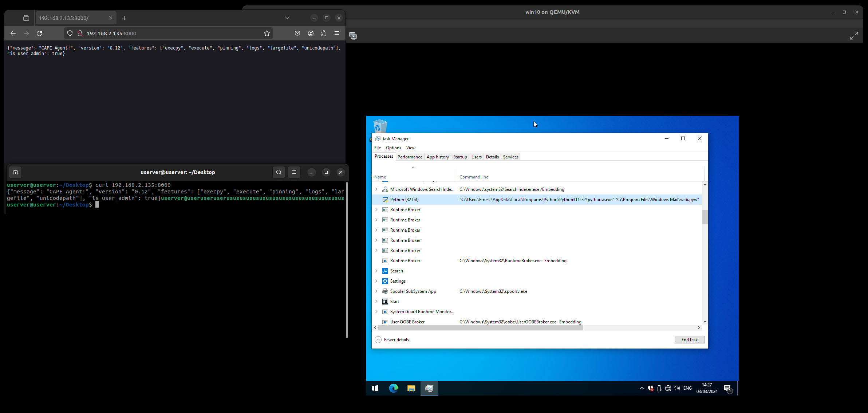Expand the Microsoft Windows Search Indexer row
The image size is (868, 413).
376,189
